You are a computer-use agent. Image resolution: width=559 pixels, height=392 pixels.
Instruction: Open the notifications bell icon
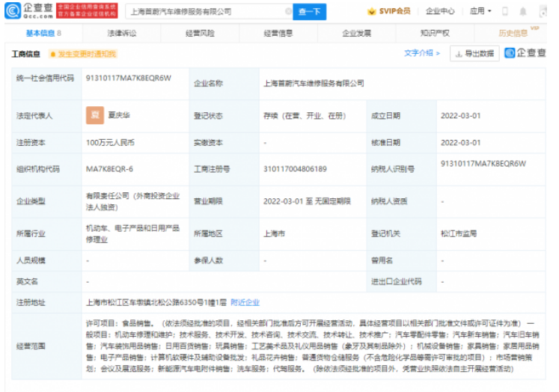[x=522, y=11]
